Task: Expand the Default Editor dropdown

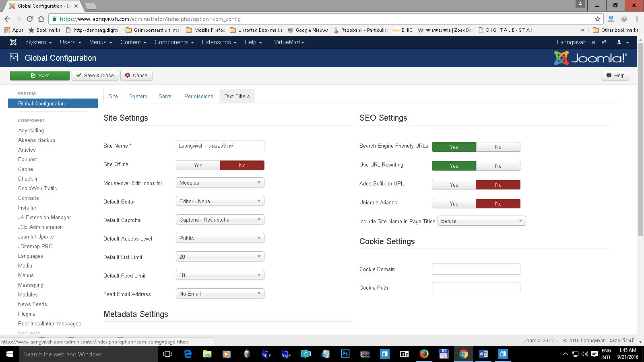Action: pos(220,201)
